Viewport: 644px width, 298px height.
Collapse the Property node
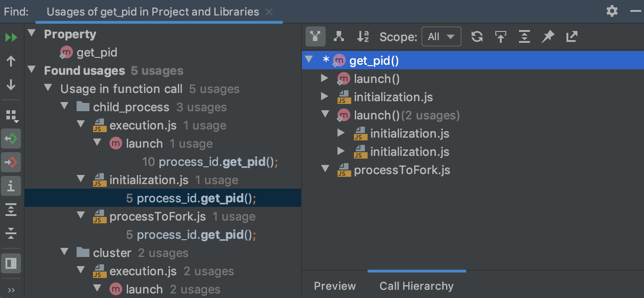point(31,33)
